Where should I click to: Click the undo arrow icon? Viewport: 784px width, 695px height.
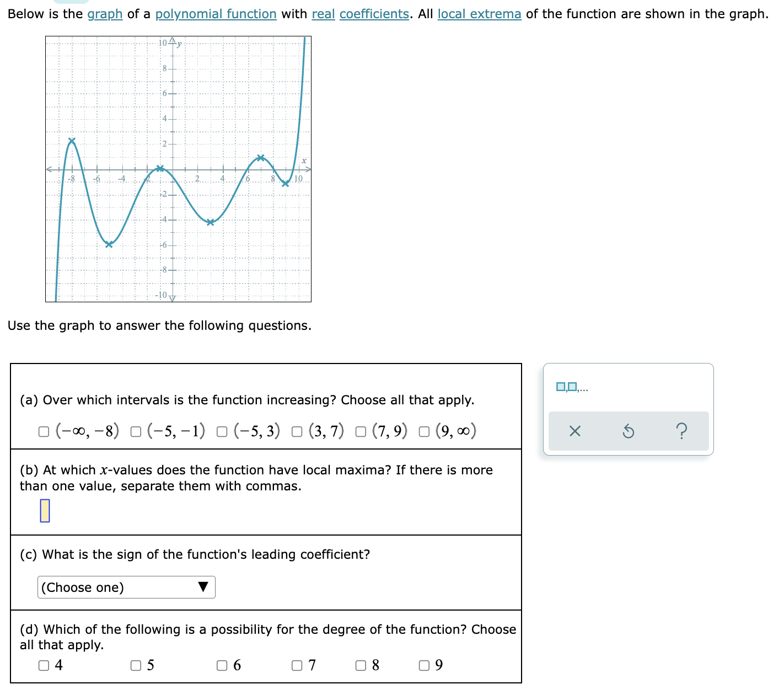coord(628,431)
